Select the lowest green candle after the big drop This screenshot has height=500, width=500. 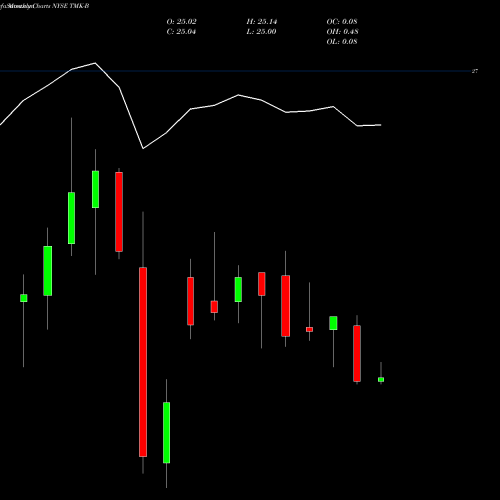(x=166, y=432)
